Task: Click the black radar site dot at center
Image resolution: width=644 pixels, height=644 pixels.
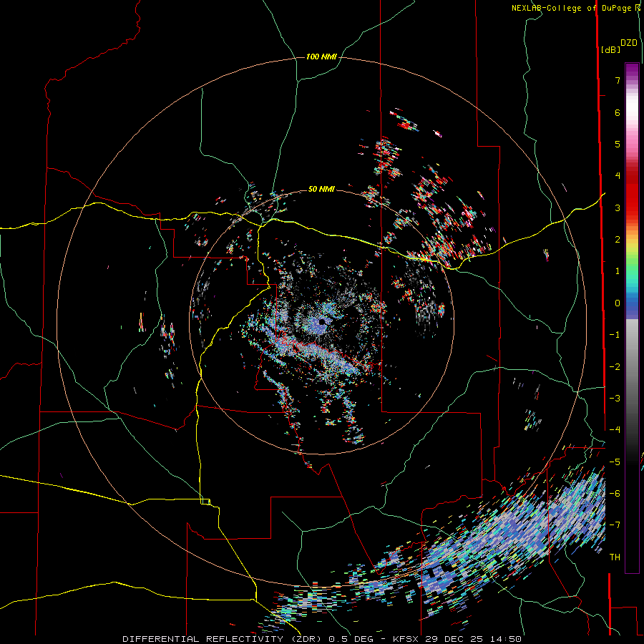Action: [322, 322]
